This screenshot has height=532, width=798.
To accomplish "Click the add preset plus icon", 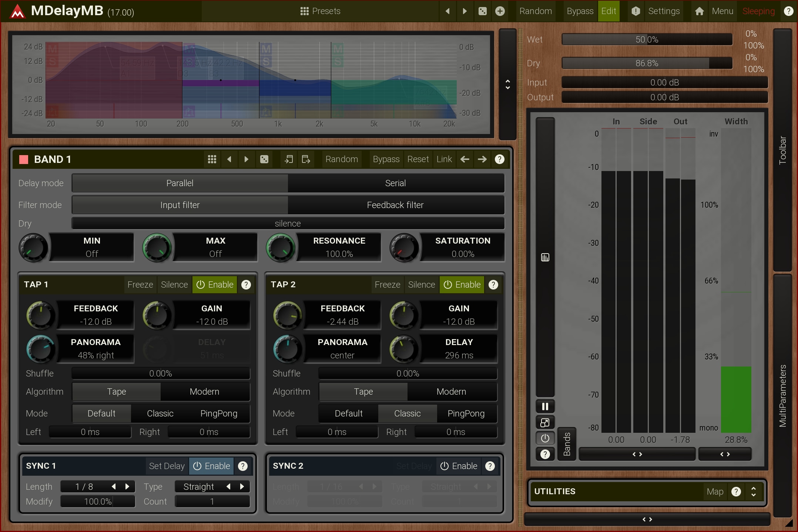I will 500,11.
